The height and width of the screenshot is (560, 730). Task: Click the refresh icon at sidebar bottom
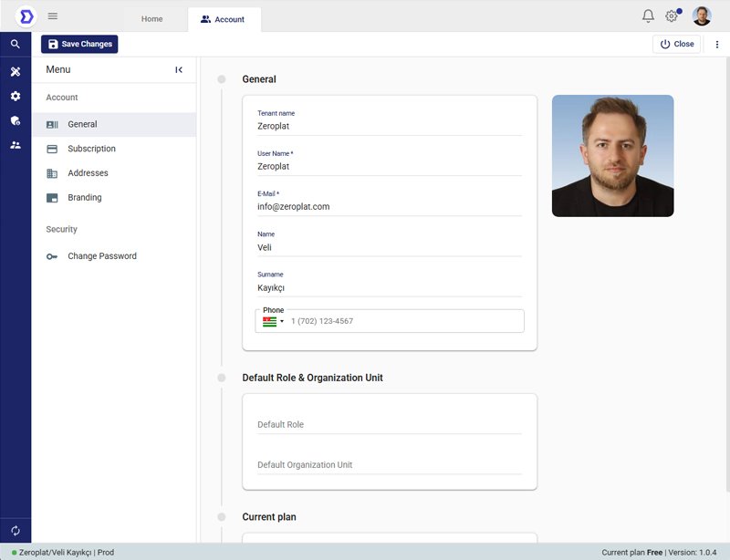coord(16,531)
